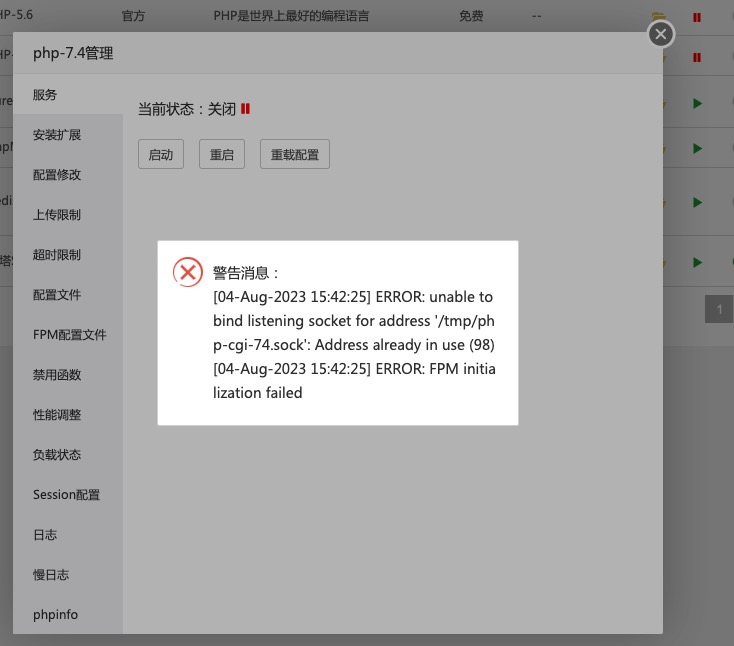The image size is (734, 646).
Task: Open the 安装扩展 section
Action: point(68,135)
